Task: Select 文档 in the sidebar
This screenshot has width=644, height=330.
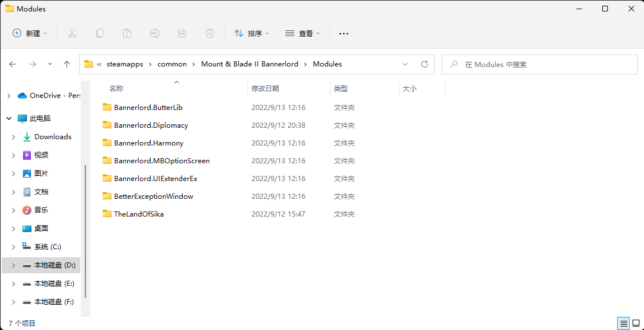Action: [41, 192]
